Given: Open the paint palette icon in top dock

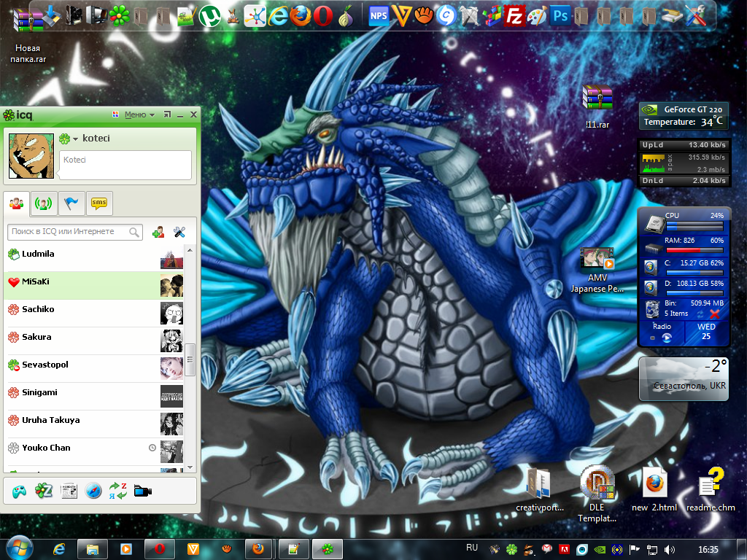Looking at the screenshot, I should (x=538, y=17).
